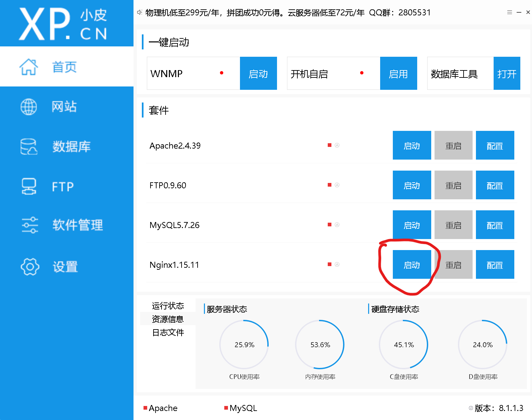Open 配置 for MySQL5.7.26
Viewport: 532px width, 420px height.
495,225
